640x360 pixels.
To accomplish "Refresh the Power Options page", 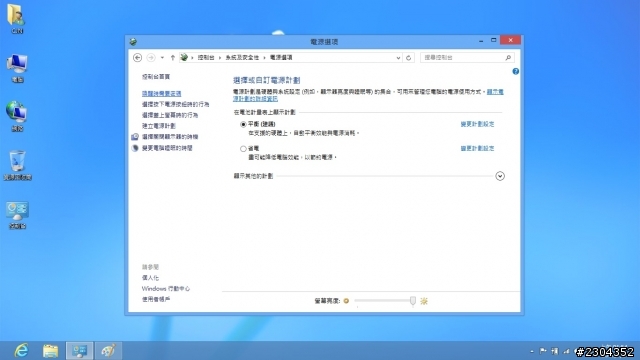I will (x=408, y=58).
